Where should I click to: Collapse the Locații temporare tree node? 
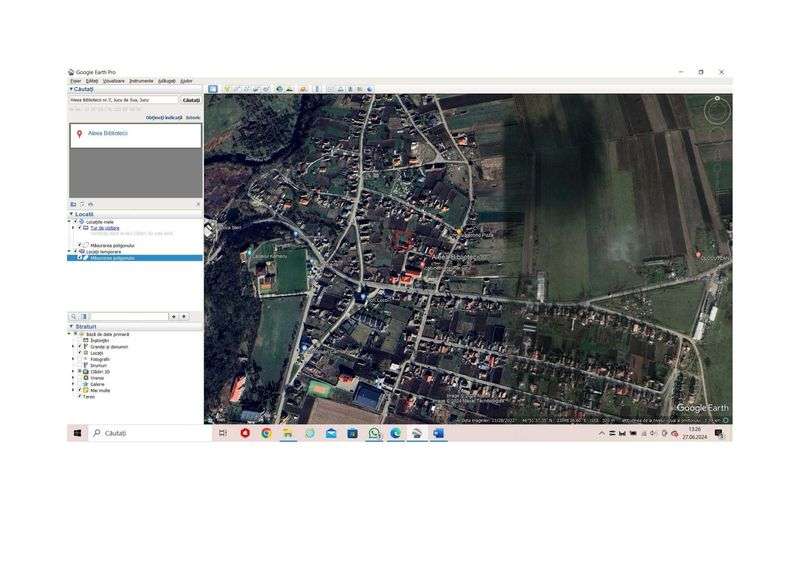pyautogui.click(x=69, y=252)
